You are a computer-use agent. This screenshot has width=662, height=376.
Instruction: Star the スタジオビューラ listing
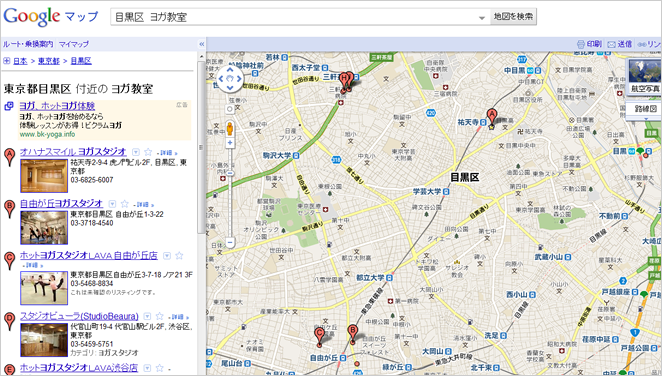(x=160, y=316)
